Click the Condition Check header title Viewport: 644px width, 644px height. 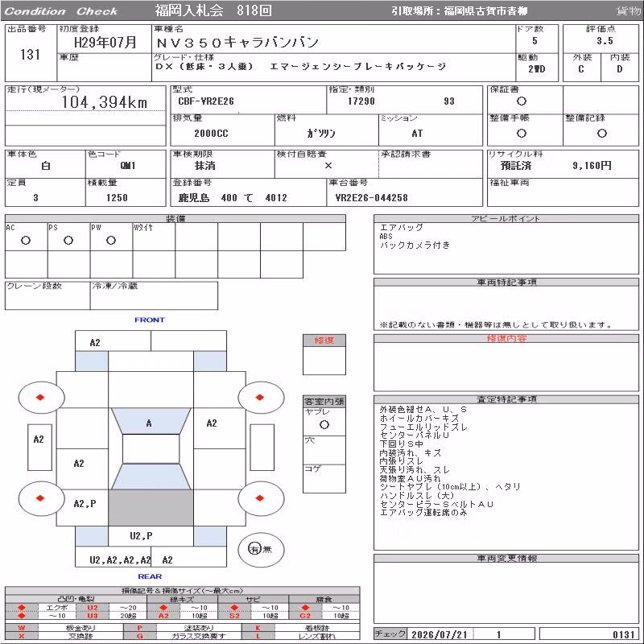(x=61, y=11)
